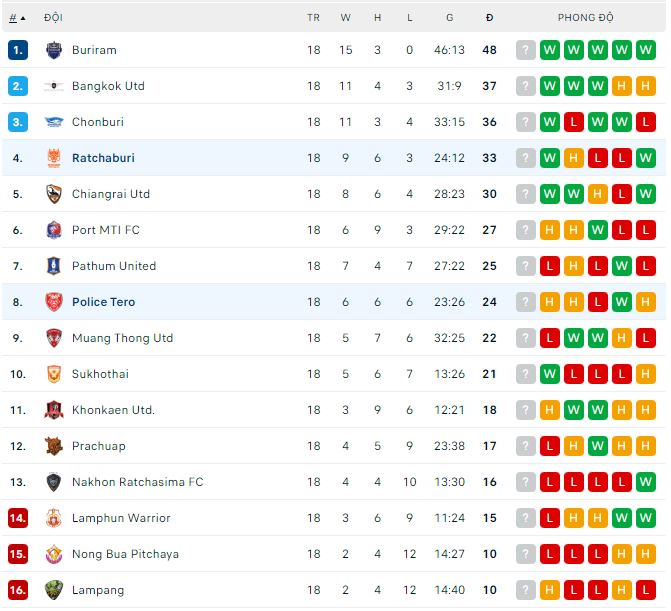
Task: Open Chiangrai Utd team link
Action: coord(111,194)
